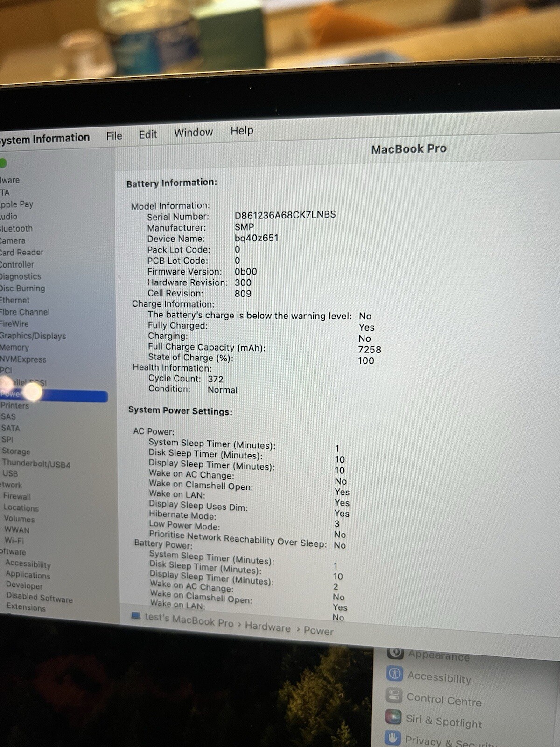Screen dimensions: 560x747
Task: Select USB in the sidebar
Action: pos(10,473)
